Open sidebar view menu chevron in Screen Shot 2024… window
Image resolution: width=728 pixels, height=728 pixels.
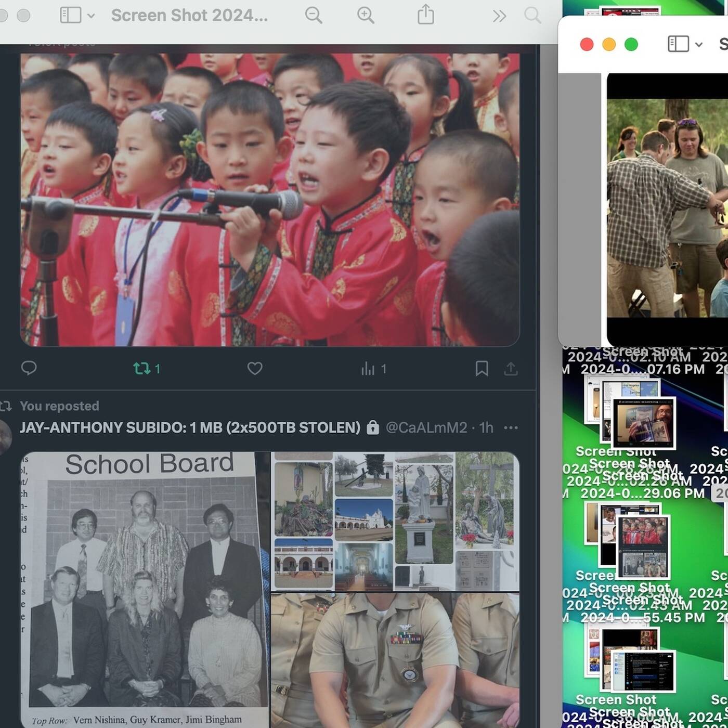click(x=91, y=16)
